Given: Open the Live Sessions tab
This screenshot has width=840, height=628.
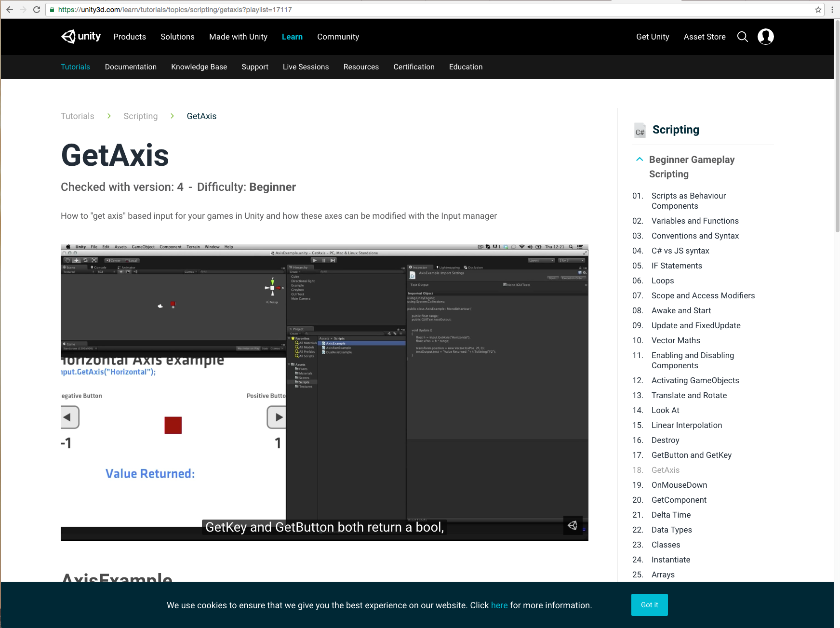Looking at the screenshot, I should [306, 67].
